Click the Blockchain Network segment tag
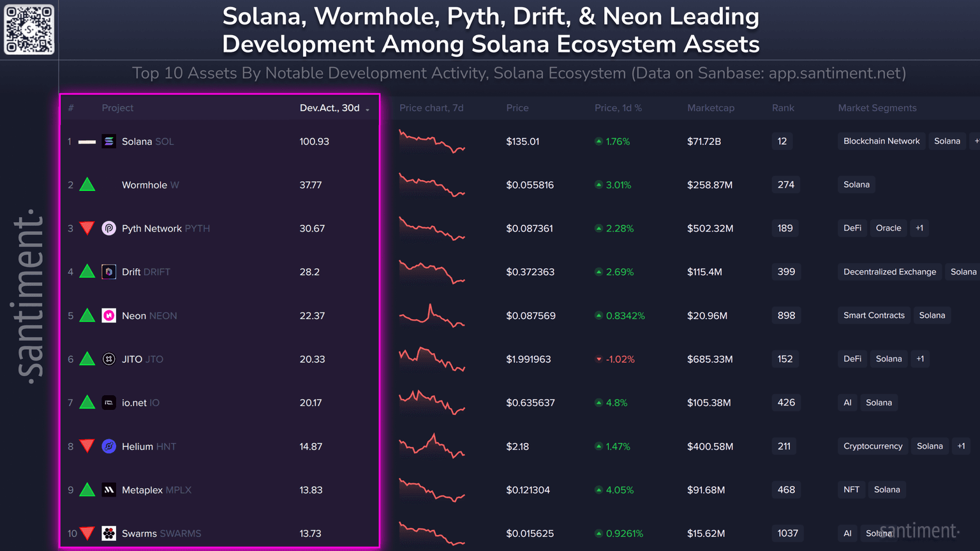This screenshot has height=551, width=980. [x=881, y=141]
